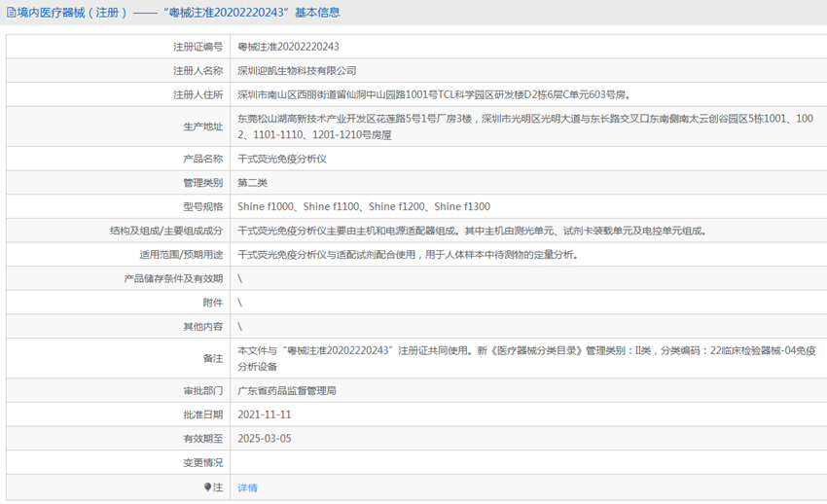
Task: Click the 其他内容 label
Action: 203,327
